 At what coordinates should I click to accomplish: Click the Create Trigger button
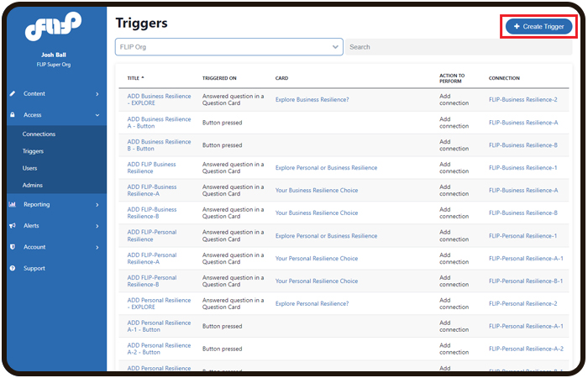538,26
